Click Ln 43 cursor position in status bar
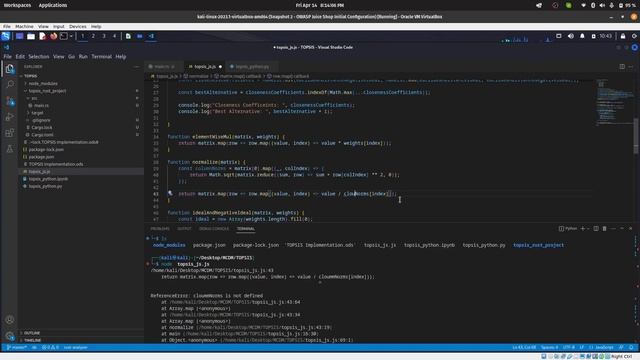The width and height of the screenshot is (640, 360). pos(524,347)
